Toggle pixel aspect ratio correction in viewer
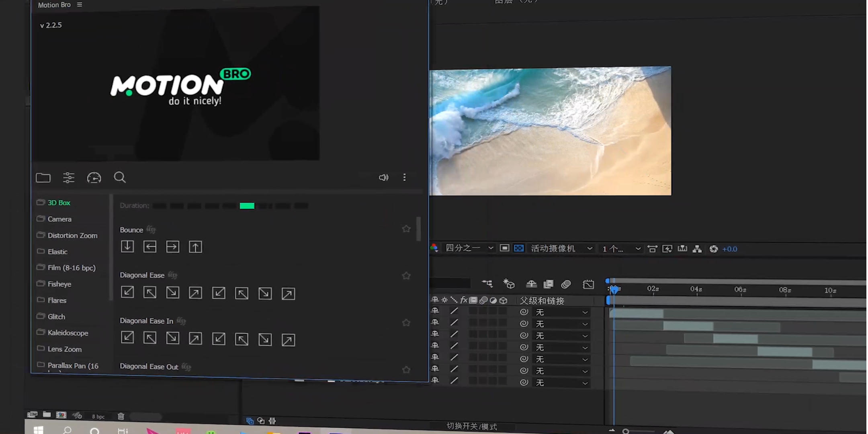The image size is (868, 434). pos(652,249)
